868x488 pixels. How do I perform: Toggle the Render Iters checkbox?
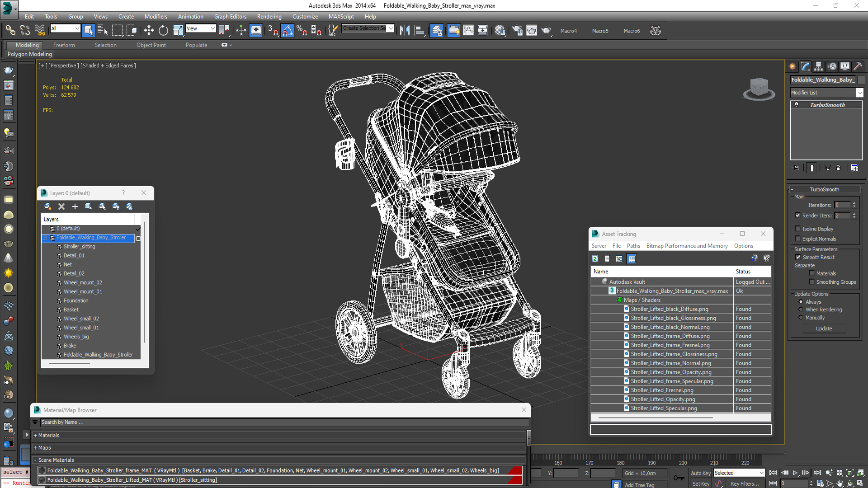pyautogui.click(x=798, y=216)
